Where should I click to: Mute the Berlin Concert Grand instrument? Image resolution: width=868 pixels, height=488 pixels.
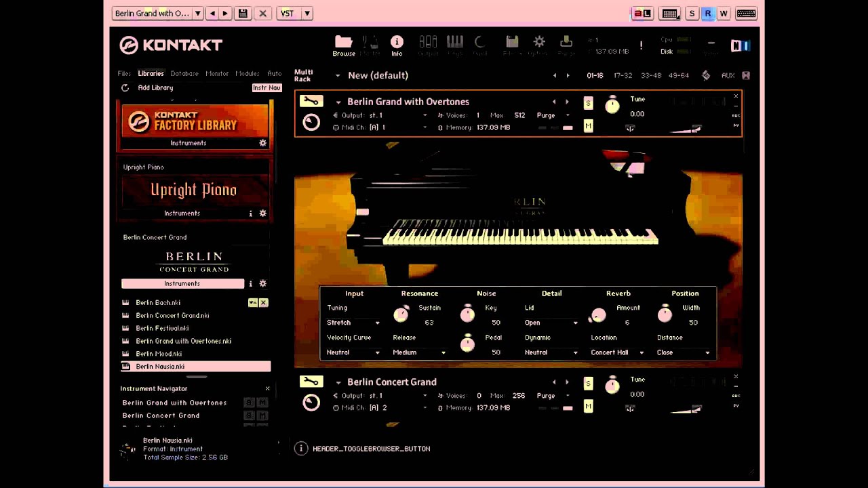[588, 407]
